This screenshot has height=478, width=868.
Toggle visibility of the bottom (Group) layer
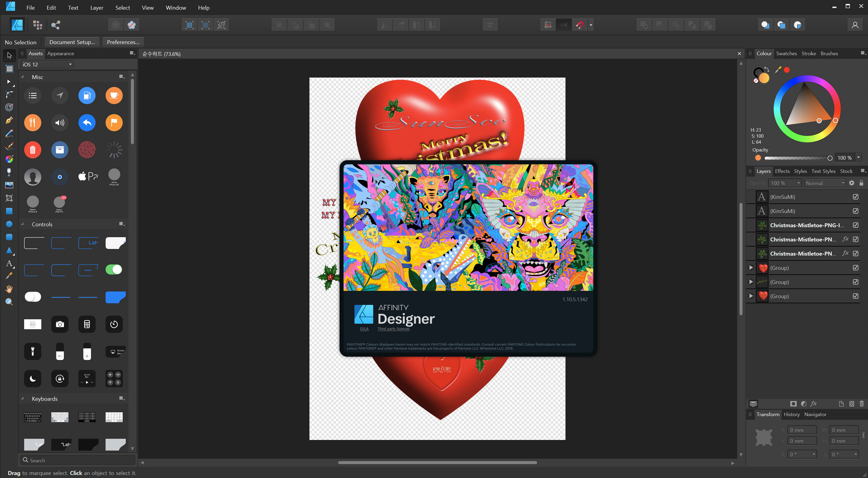click(856, 296)
